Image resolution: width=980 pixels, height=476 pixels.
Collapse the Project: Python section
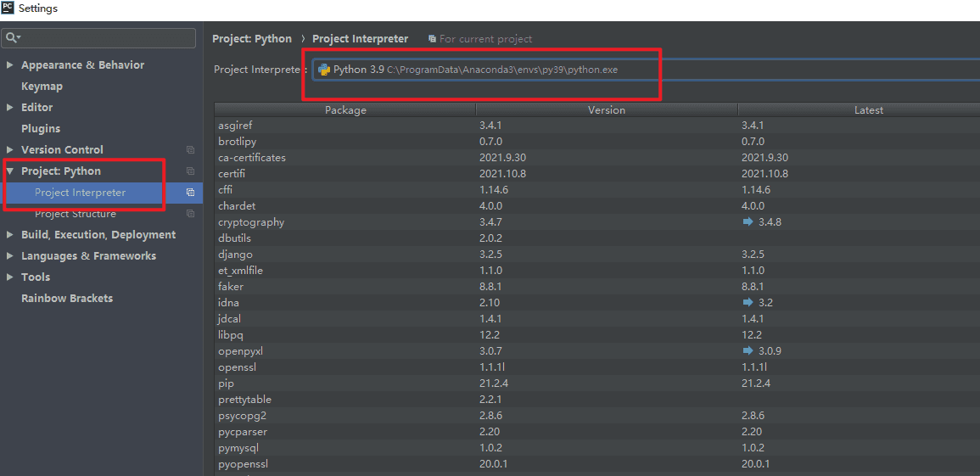click(x=9, y=171)
